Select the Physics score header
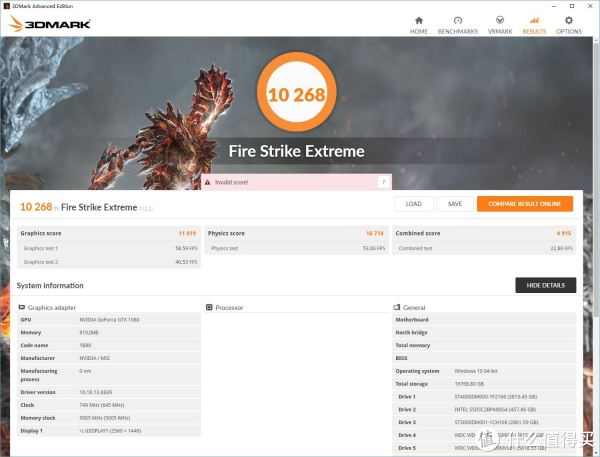 tap(297, 233)
